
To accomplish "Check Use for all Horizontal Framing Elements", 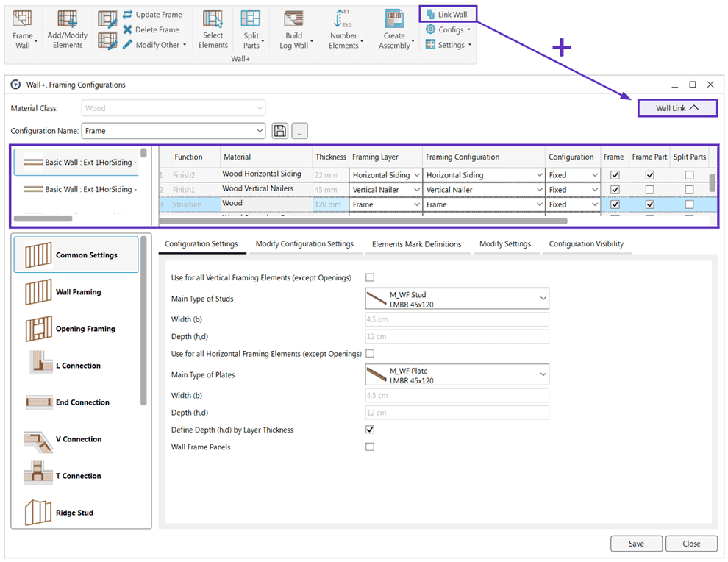I will click(370, 353).
